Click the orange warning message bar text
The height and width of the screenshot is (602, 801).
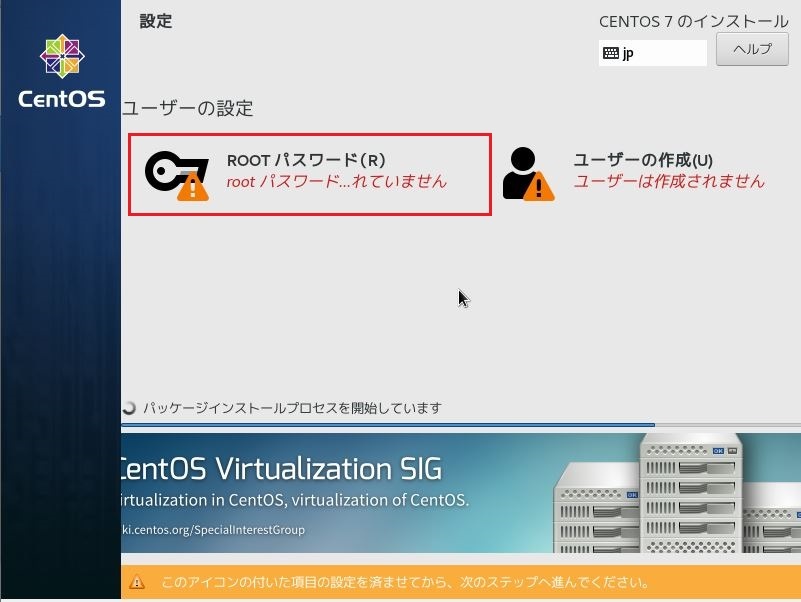405,582
